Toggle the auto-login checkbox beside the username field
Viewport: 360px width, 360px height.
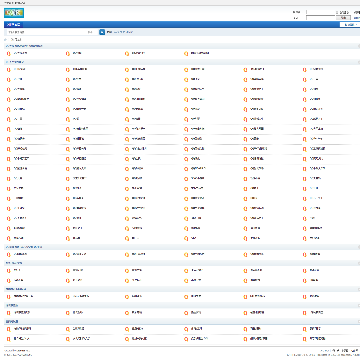click(337, 12)
